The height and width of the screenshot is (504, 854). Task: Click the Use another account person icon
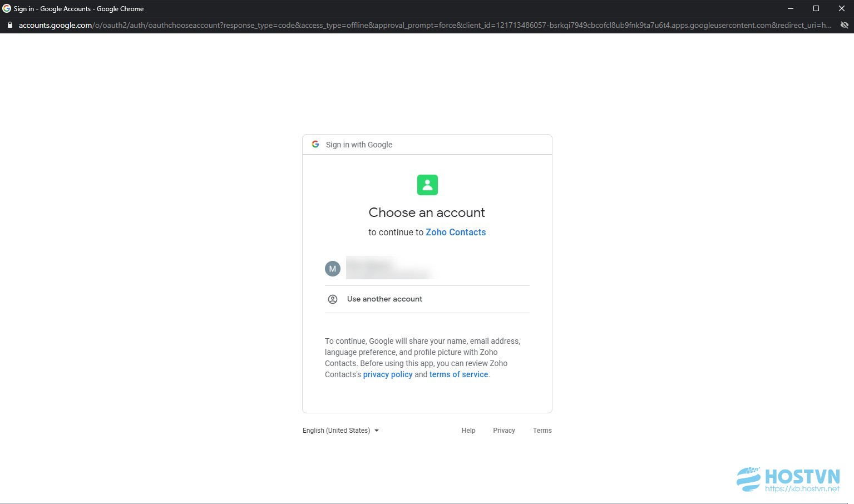tap(333, 299)
